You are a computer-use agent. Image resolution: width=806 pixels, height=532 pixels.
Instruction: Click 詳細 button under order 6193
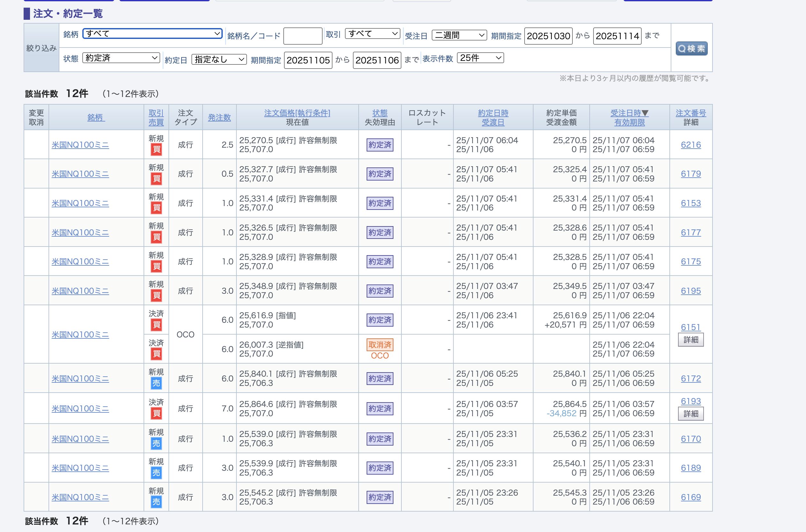pyautogui.click(x=690, y=414)
